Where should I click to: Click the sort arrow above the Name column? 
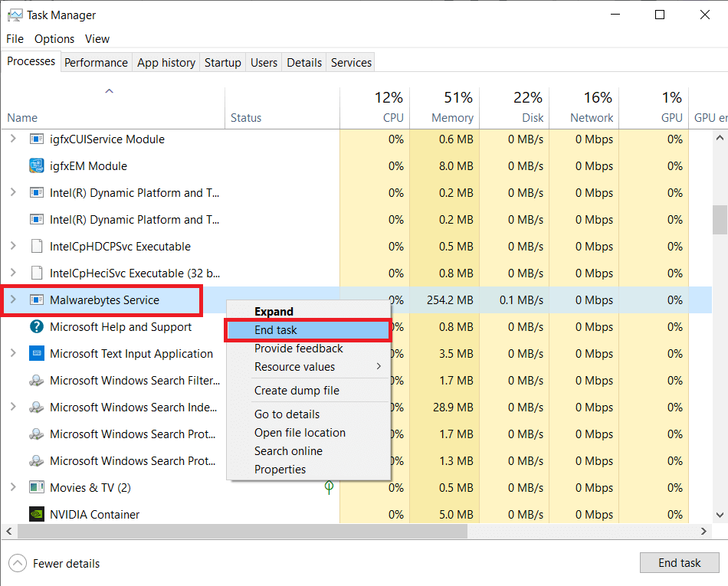click(109, 91)
